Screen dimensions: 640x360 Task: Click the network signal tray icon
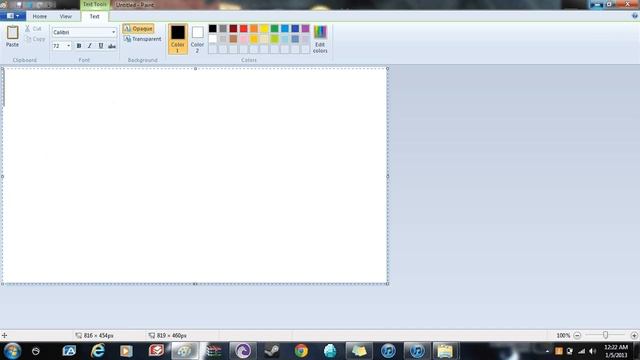click(x=582, y=351)
